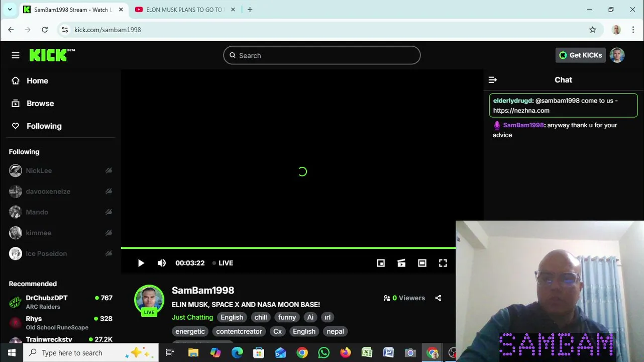Viewport: 644px width, 362px height.
Task: Open recommended channel DrChubzDPT
Action: pyautogui.click(x=60, y=302)
